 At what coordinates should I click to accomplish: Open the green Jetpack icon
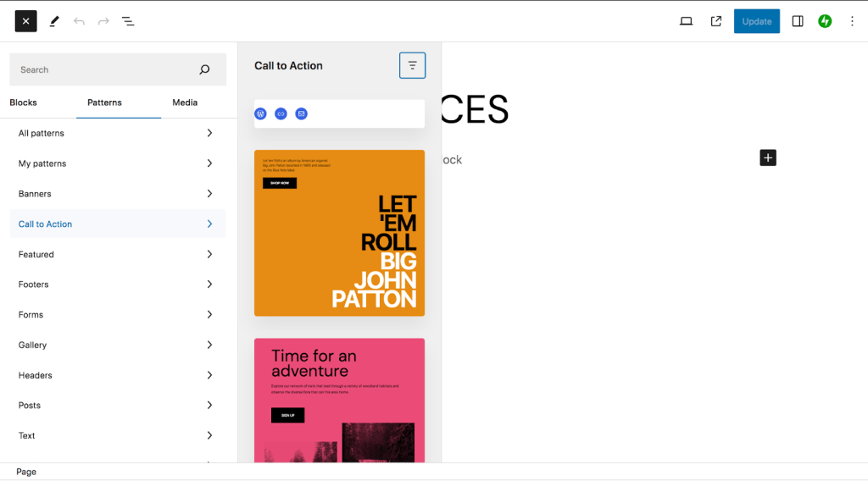click(x=825, y=21)
